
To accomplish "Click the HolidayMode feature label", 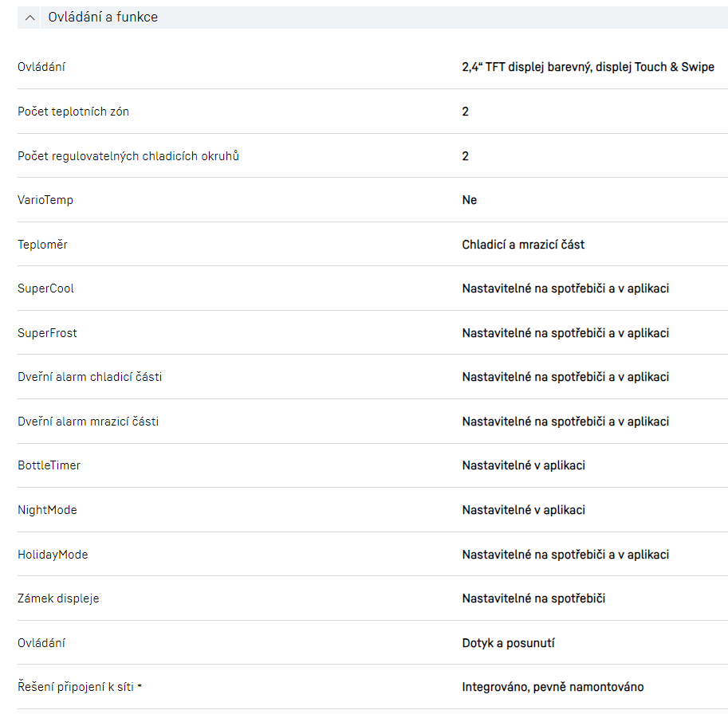I will [x=53, y=555].
